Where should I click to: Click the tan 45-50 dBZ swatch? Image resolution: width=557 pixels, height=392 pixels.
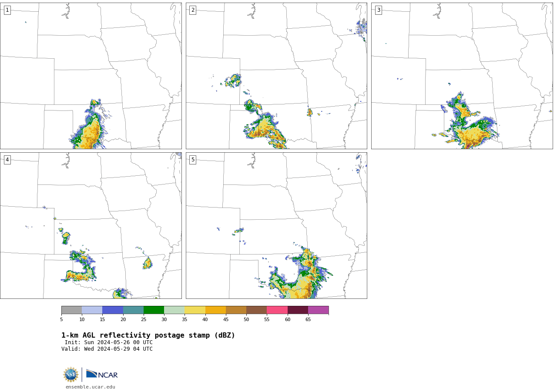tap(236, 310)
